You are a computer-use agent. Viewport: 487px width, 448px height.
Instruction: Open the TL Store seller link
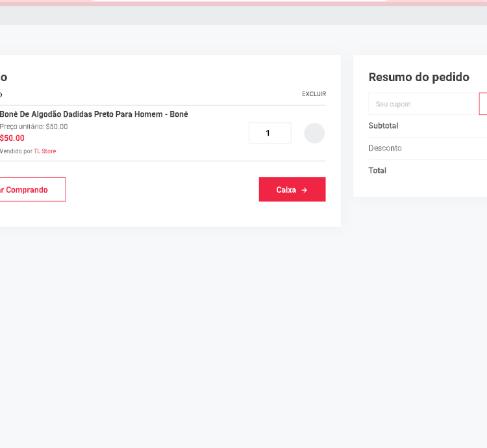coord(45,151)
